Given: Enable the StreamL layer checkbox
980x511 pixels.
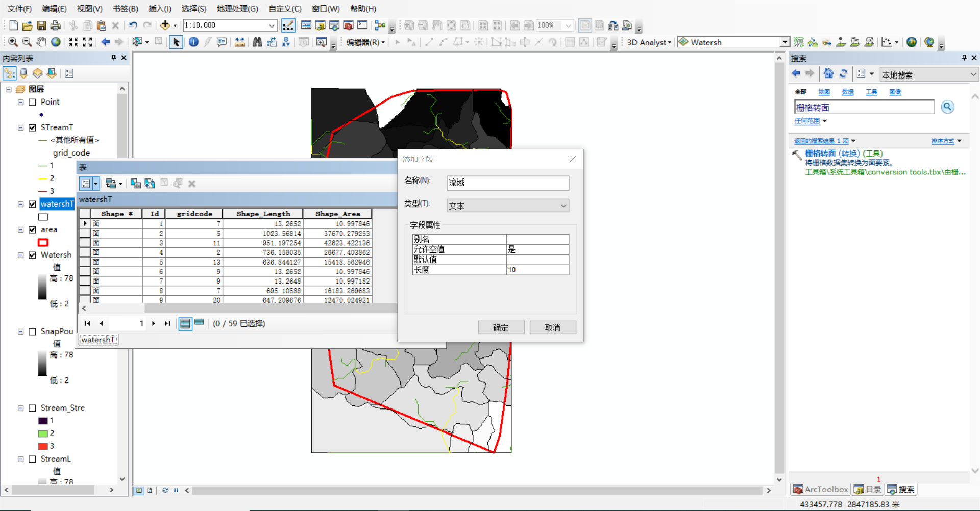Looking at the screenshot, I should pyautogui.click(x=32, y=459).
